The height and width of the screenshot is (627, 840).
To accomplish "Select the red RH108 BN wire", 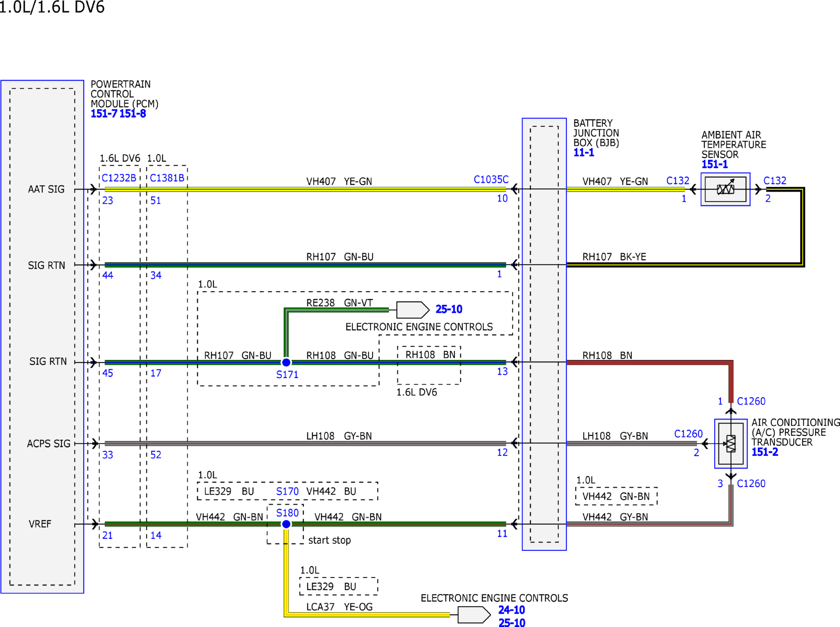I will [x=650, y=362].
